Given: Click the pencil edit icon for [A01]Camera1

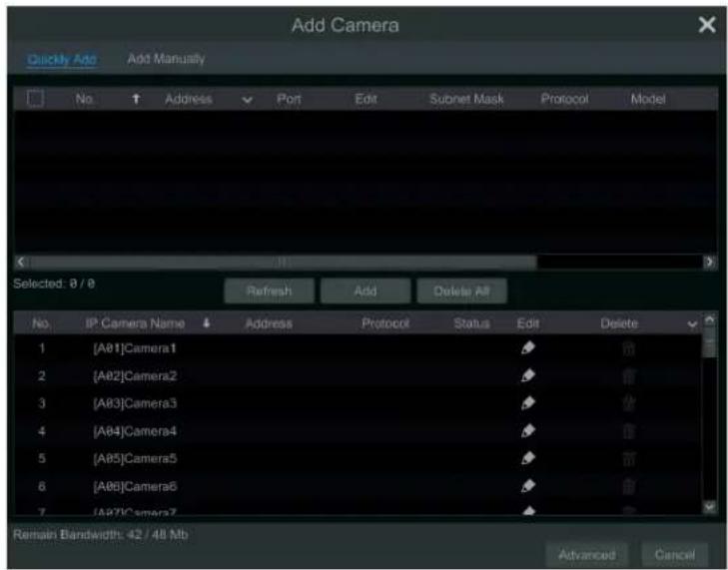Looking at the screenshot, I should [528, 347].
